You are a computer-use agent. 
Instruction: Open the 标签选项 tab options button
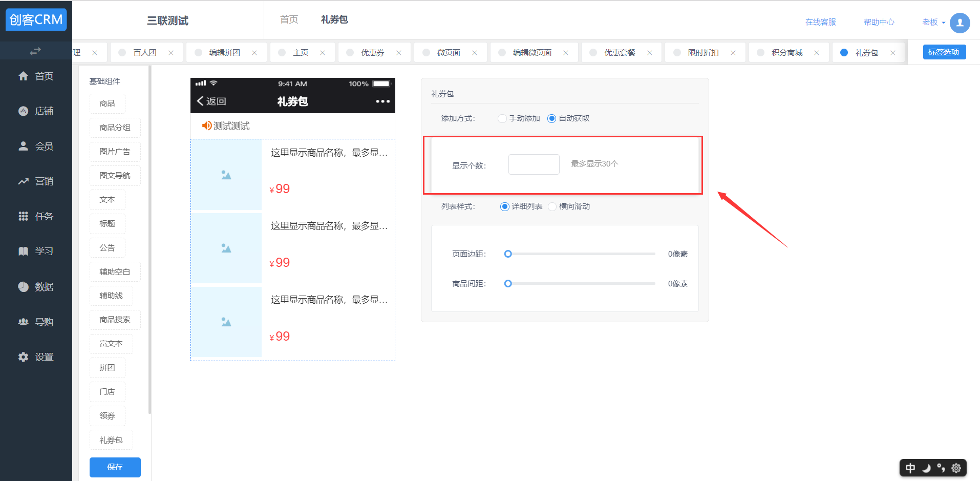click(944, 52)
